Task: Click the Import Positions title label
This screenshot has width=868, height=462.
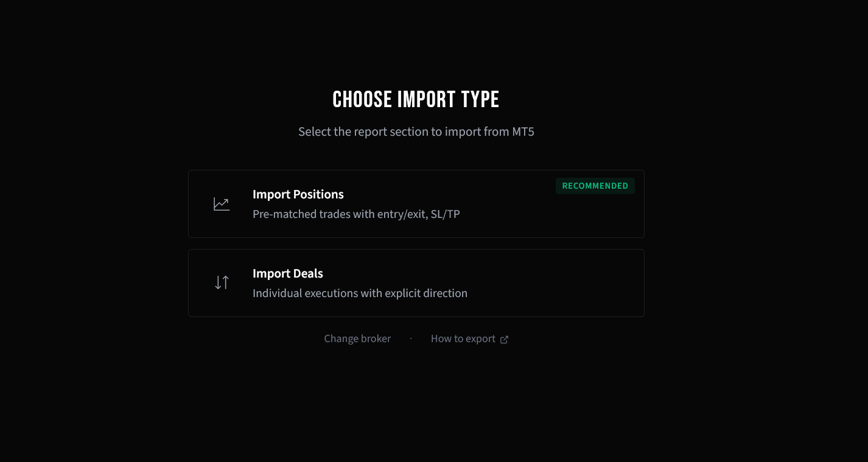Action: 298,194
